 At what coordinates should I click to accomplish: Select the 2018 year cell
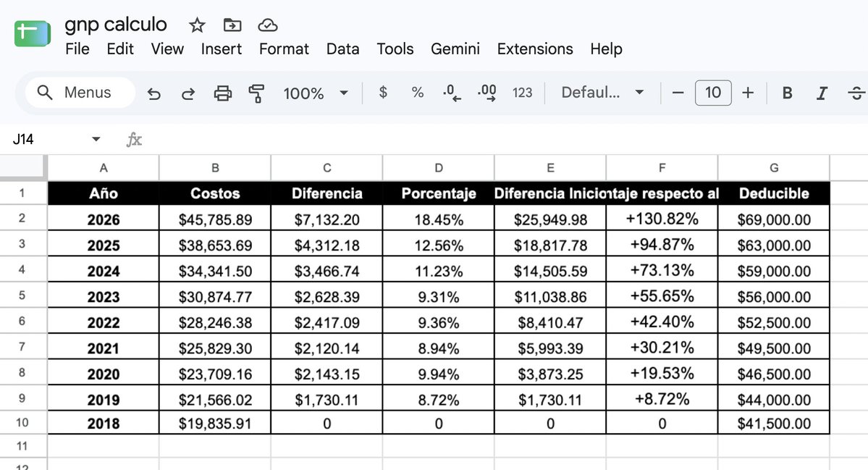(x=104, y=423)
